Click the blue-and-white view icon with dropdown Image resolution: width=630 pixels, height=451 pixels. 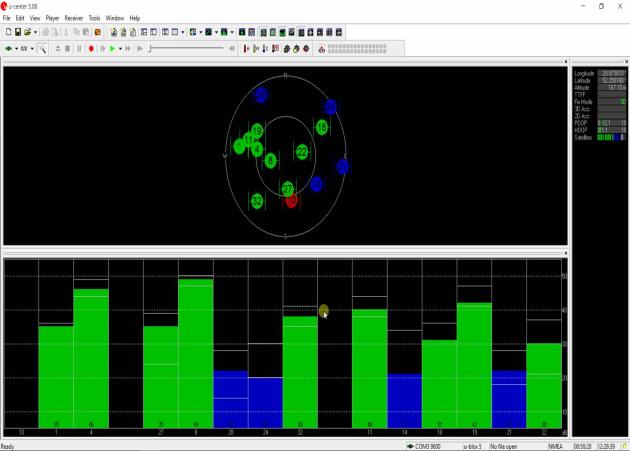pyautogui.click(x=193, y=32)
